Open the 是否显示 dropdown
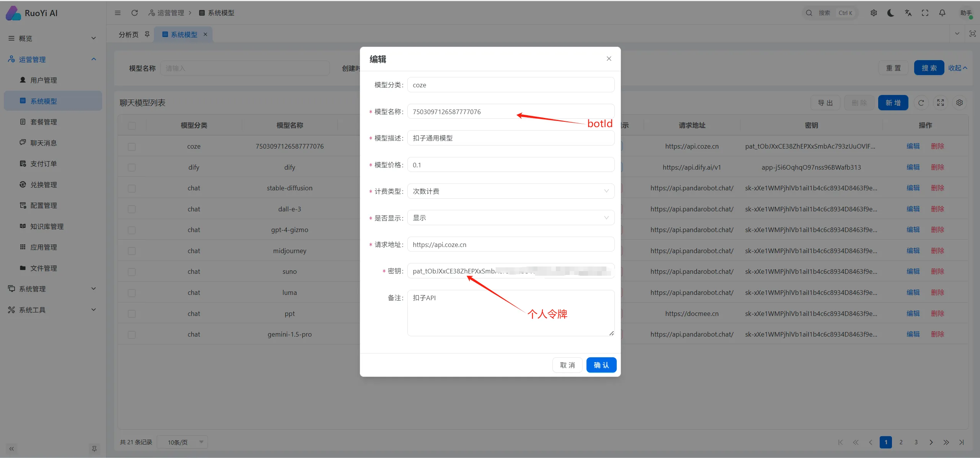980x458 pixels. click(x=511, y=218)
